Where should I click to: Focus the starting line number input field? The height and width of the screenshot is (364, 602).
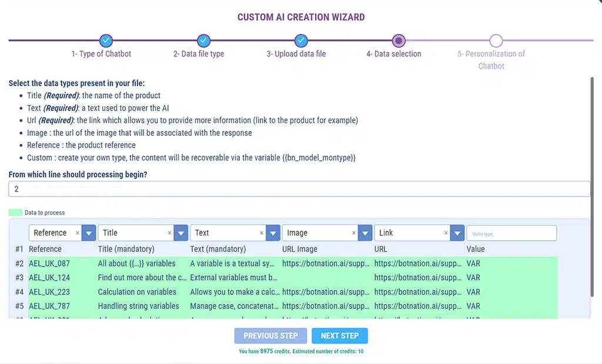point(299,189)
